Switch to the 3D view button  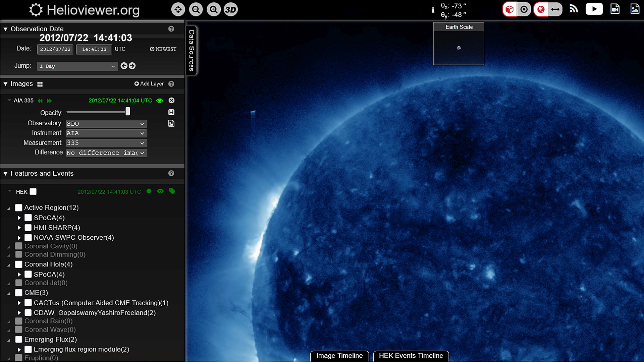click(x=231, y=9)
